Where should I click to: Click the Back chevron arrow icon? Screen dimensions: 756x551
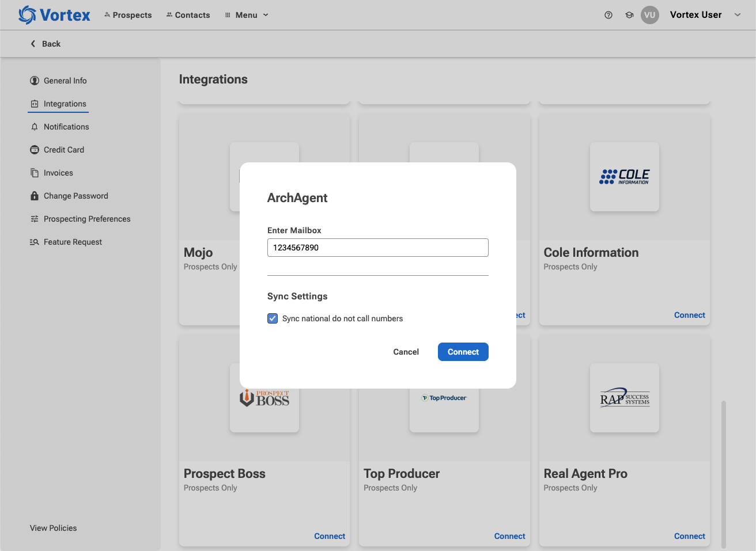[33, 44]
